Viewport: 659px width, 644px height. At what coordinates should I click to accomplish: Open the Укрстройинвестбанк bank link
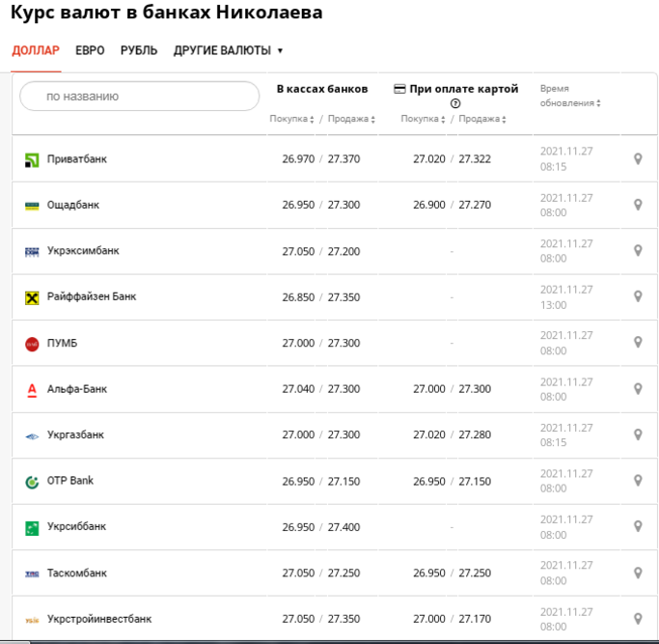click(99, 619)
